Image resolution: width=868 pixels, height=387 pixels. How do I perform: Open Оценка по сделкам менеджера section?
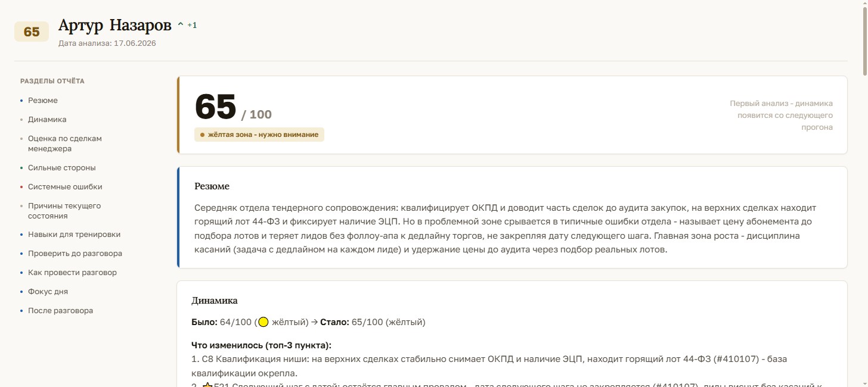pos(65,143)
